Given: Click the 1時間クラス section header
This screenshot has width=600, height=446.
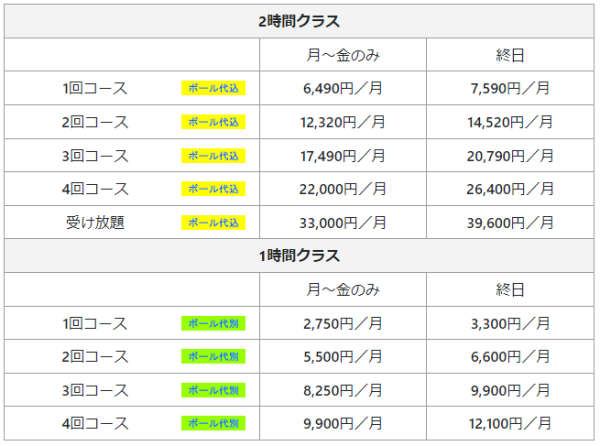Looking at the screenshot, I should click(x=300, y=255).
